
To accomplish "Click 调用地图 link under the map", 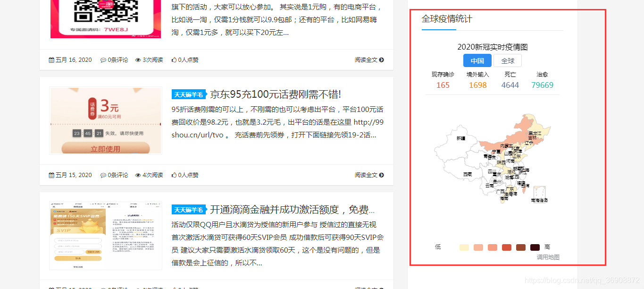I will click(x=548, y=257).
